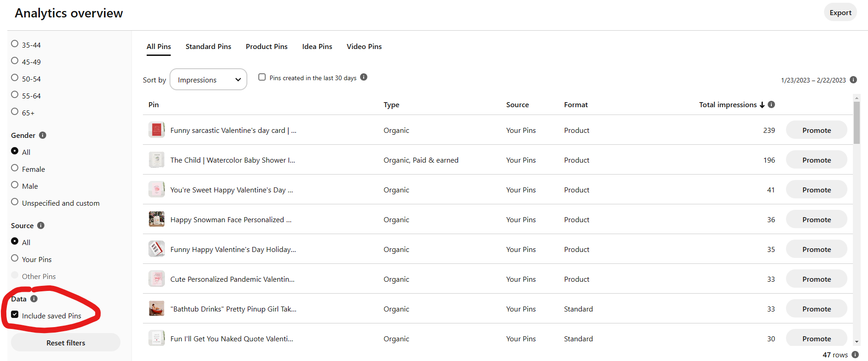868x361 pixels.
Task: Click the Total impressions info icon
Action: tap(771, 104)
